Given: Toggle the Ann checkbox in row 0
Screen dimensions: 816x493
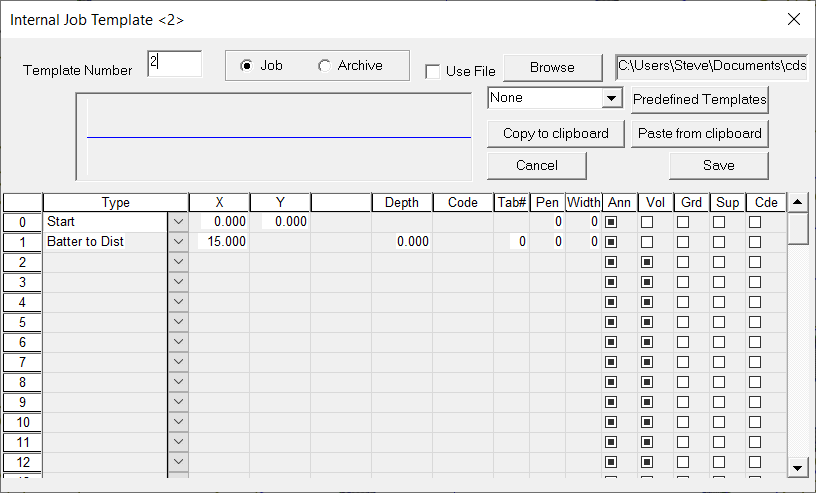Looking at the screenshot, I should 611,222.
